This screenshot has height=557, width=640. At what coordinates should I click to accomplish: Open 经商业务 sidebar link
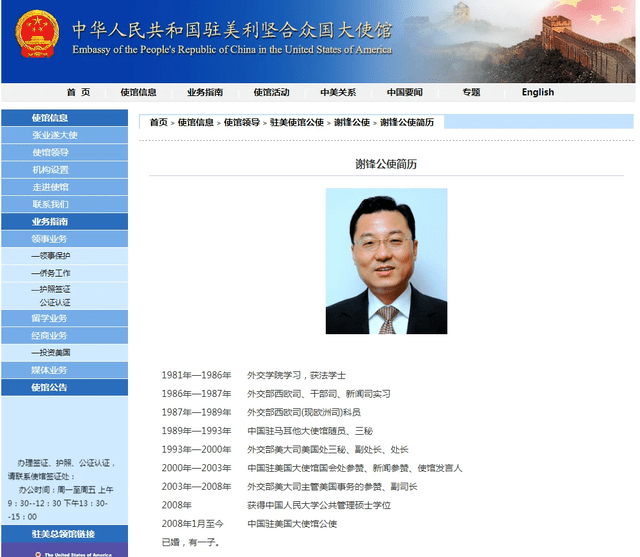click(64, 335)
